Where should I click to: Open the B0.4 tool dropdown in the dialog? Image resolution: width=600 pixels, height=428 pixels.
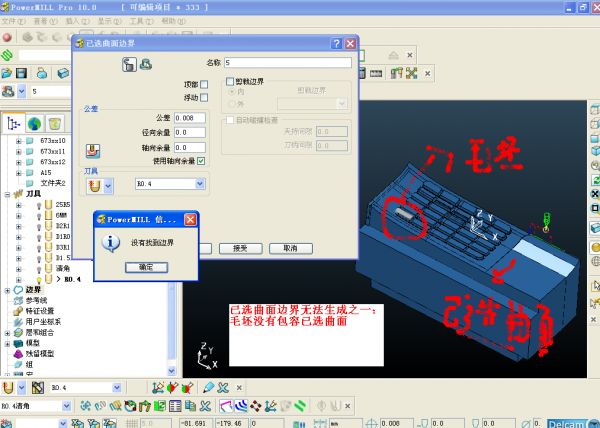pyautogui.click(x=200, y=184)
